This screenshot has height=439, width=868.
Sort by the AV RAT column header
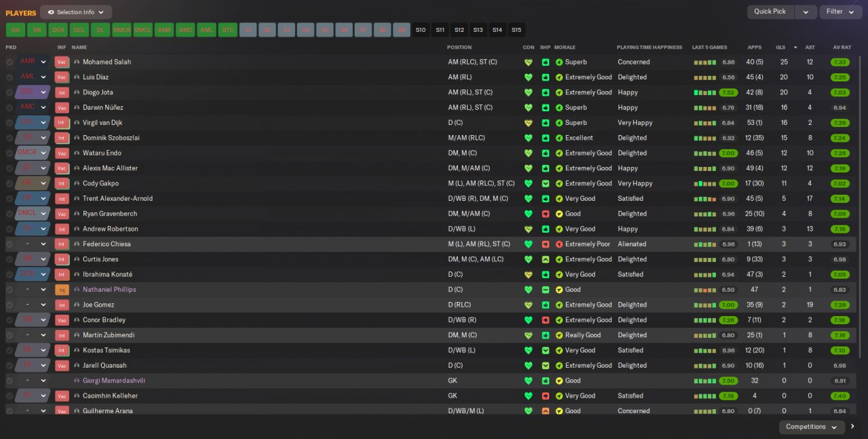[x=842, y=47]
